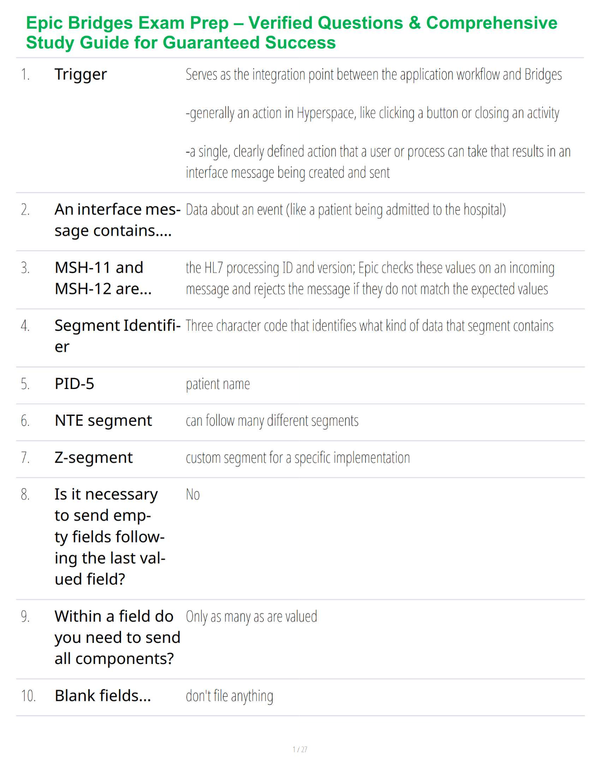Click the 'Segment Identifier' term
The width and height of the screenshot is (600, 776).
click(117, 336)
